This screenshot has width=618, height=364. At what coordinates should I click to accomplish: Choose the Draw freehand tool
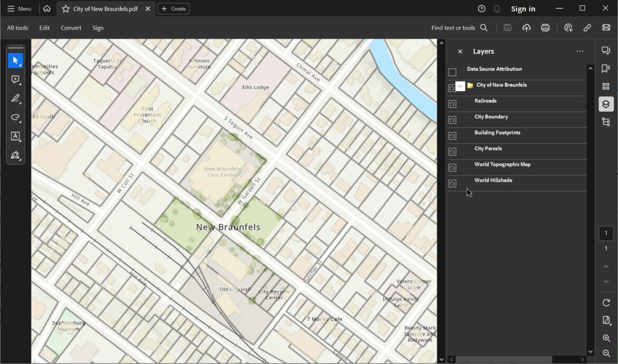coord(15,117)
